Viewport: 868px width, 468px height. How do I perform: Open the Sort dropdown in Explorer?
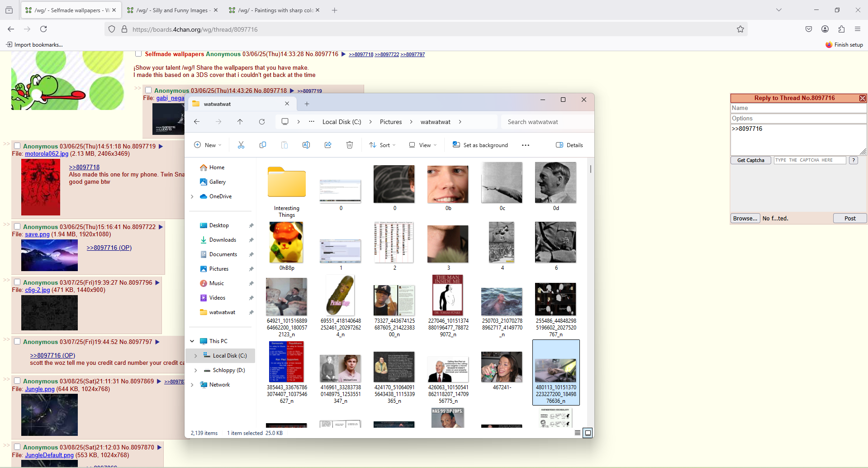[382, 145]
